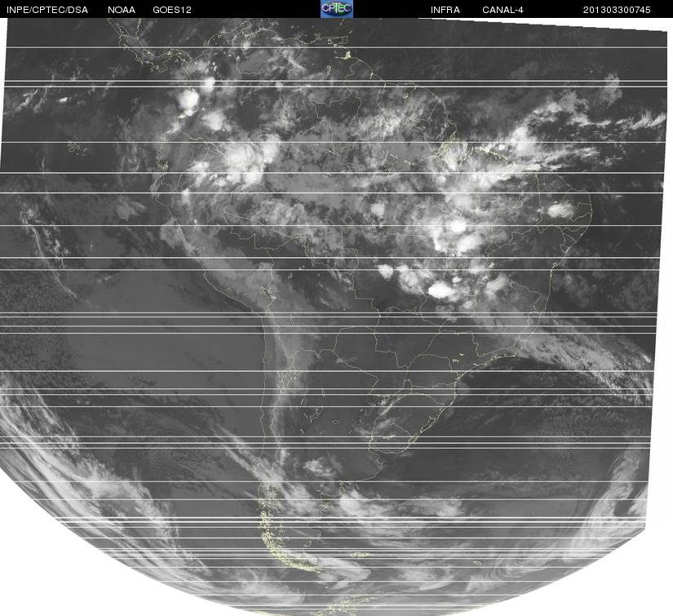Click the GOES12 satellite label
The image size is (673, 616).
pos(172,10)
